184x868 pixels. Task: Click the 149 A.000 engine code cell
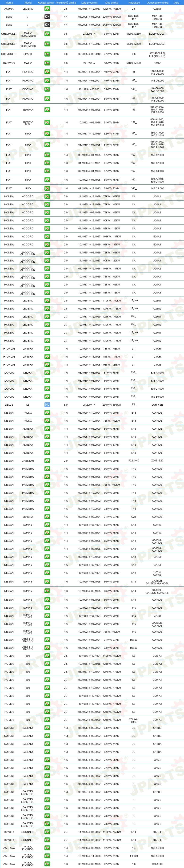[x=157, y=864]
